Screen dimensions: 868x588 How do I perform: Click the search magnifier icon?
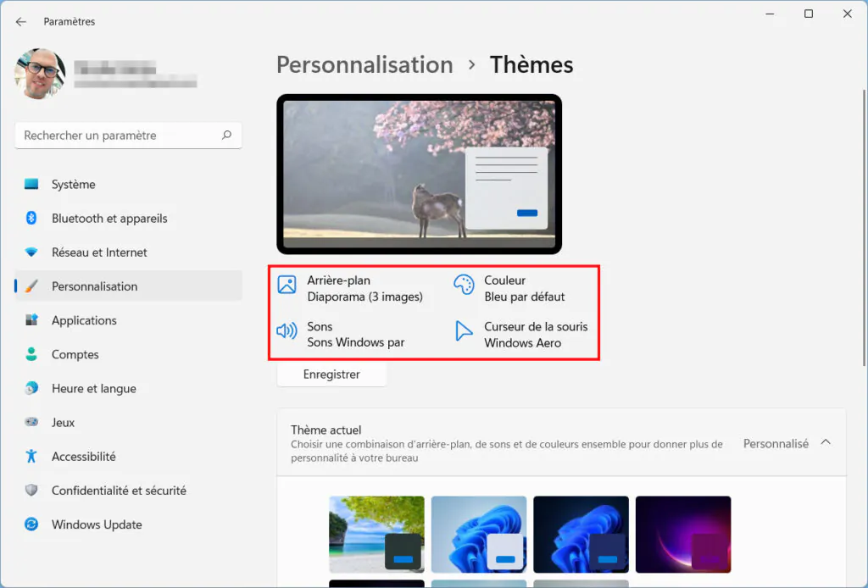coord(226,135)
